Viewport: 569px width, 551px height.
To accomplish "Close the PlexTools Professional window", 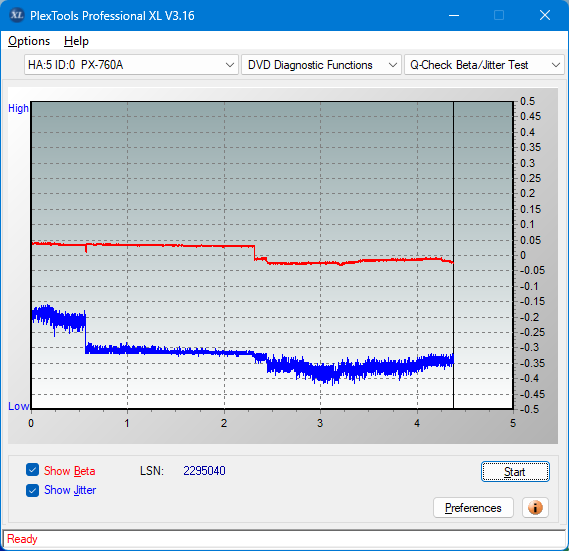I will pos(545,15).
